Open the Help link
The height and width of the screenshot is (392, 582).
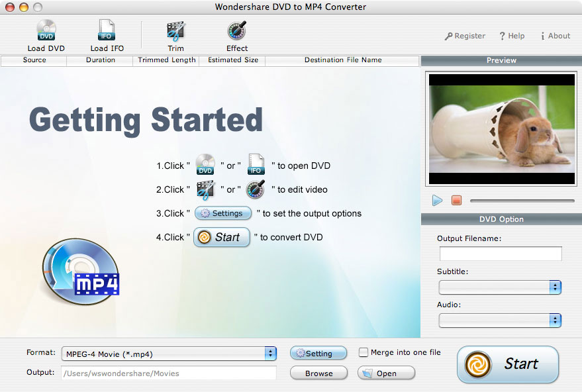pyautogui.click(x=512, y=36)
